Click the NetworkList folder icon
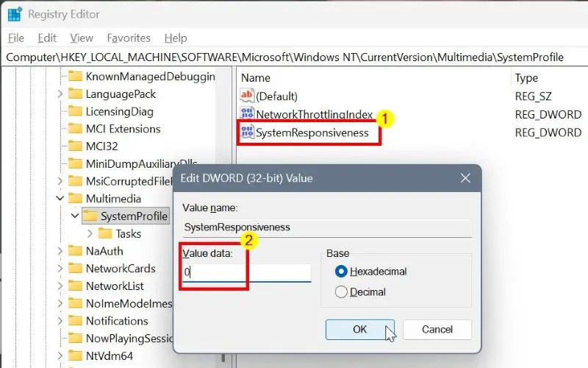The width and height of the screenshot is (588, 368). coord(75,286)
